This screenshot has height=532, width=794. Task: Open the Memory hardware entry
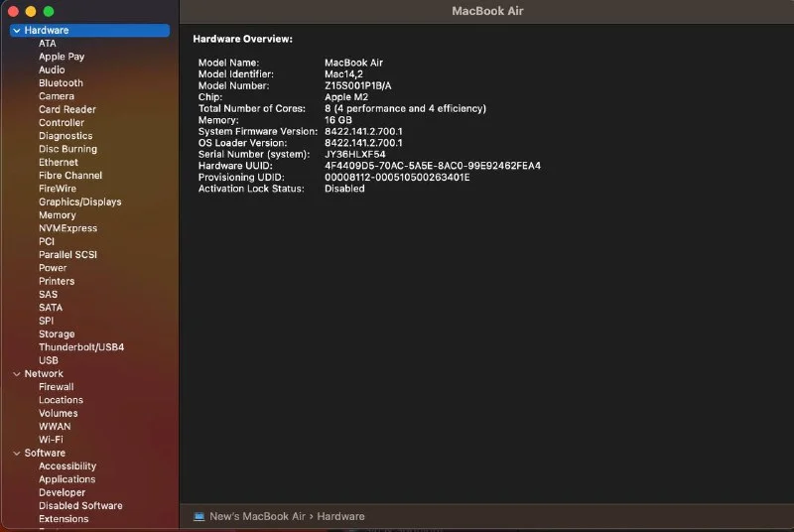tap(57, 215)
